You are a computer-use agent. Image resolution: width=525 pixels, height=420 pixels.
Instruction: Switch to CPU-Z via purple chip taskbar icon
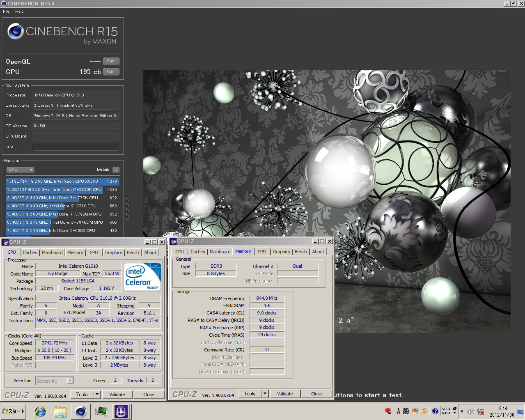[121, 411]
